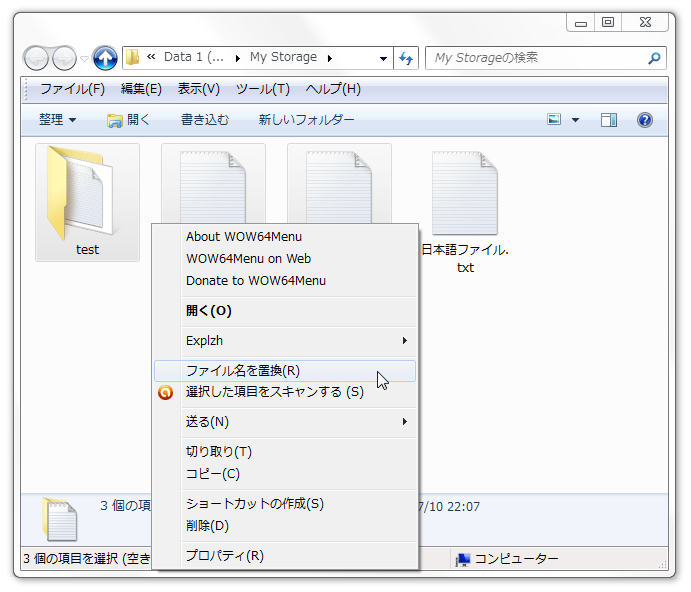Click the 22:07 date text
691x592 pixels.
(449, 506)
